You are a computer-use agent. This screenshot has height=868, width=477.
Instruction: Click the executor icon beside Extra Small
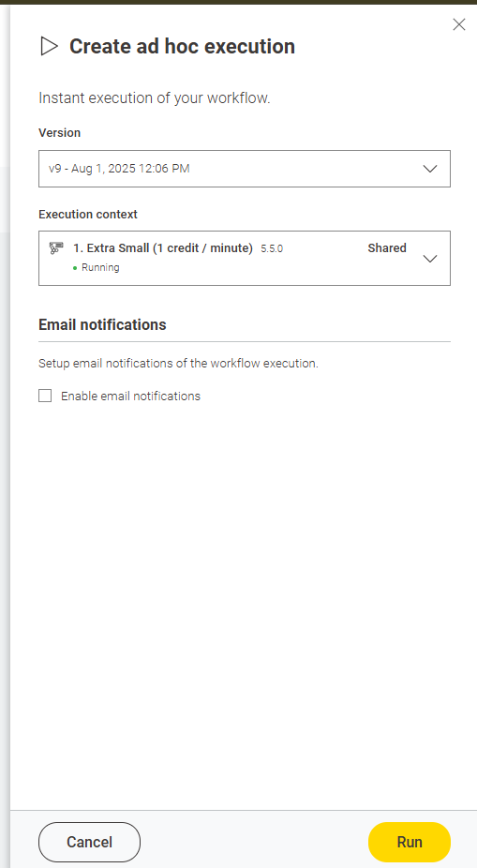(x=56, y=248)
